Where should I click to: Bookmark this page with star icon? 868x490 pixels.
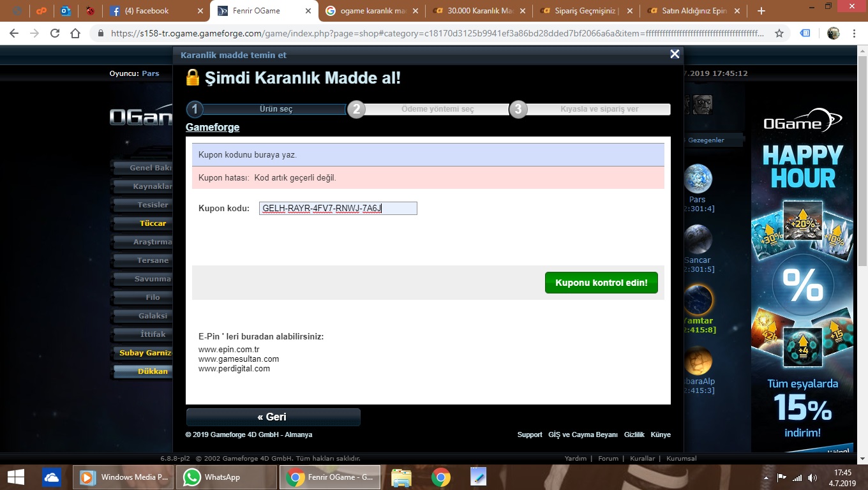point(779,33)
